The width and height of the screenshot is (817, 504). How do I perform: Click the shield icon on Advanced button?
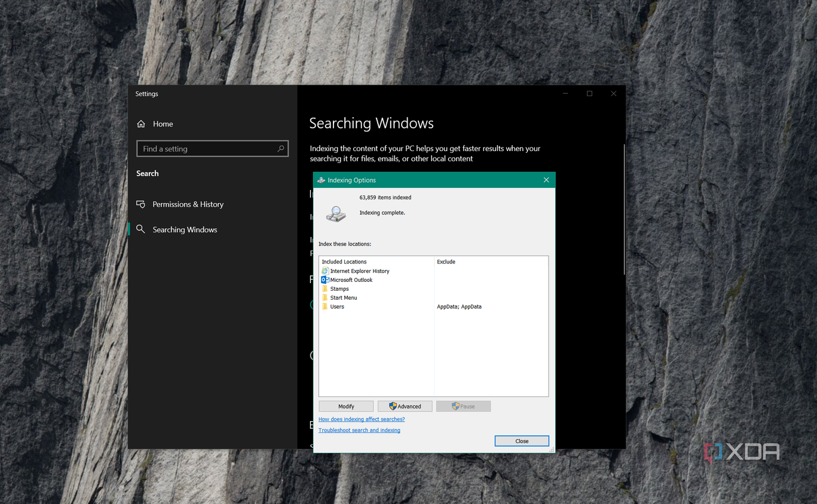[x=393, y=407]
